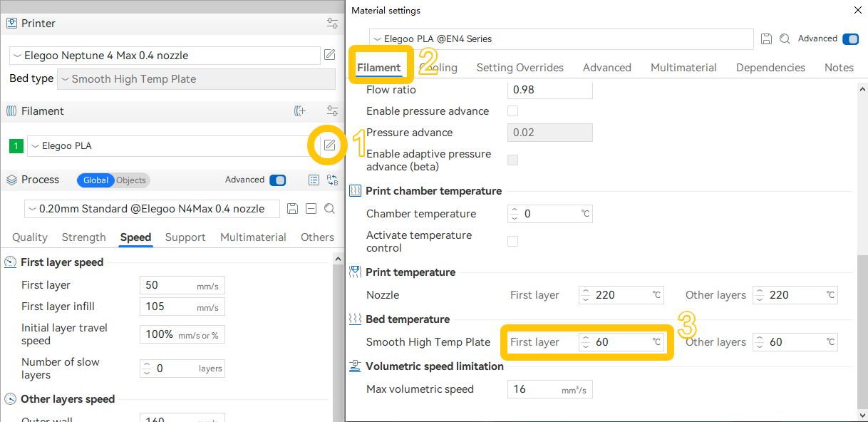
Task: Click the Max volumetric speed field
Action: pos(550,389)
